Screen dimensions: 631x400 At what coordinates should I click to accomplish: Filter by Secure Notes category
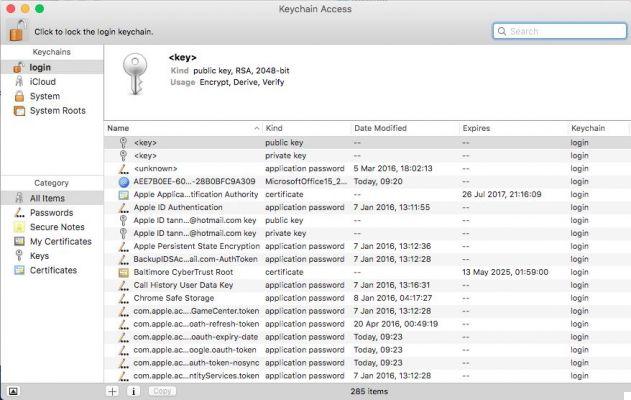coord(52,227)
